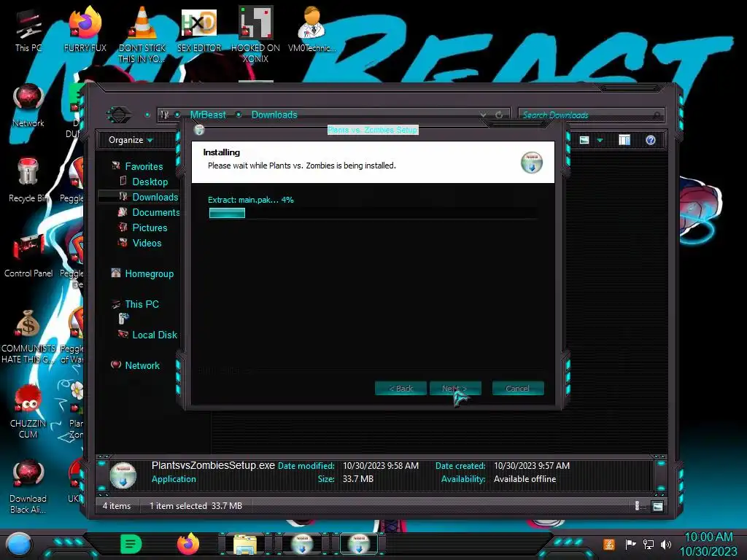Image resolution: width=747 pixels, height=560 pixels.
Task: Click the Downloads breadcrumb in address bar
Action: pos(274,114)
